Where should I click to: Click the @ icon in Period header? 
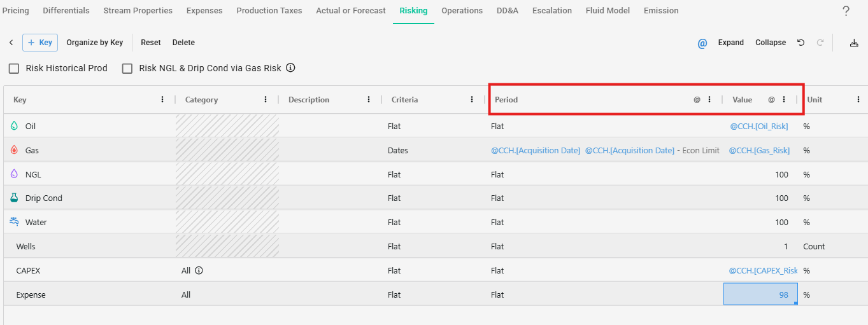(x=697, y=100)
